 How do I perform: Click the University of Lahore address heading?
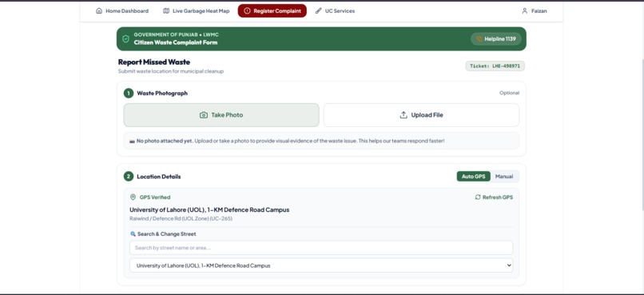click(209, 209)
